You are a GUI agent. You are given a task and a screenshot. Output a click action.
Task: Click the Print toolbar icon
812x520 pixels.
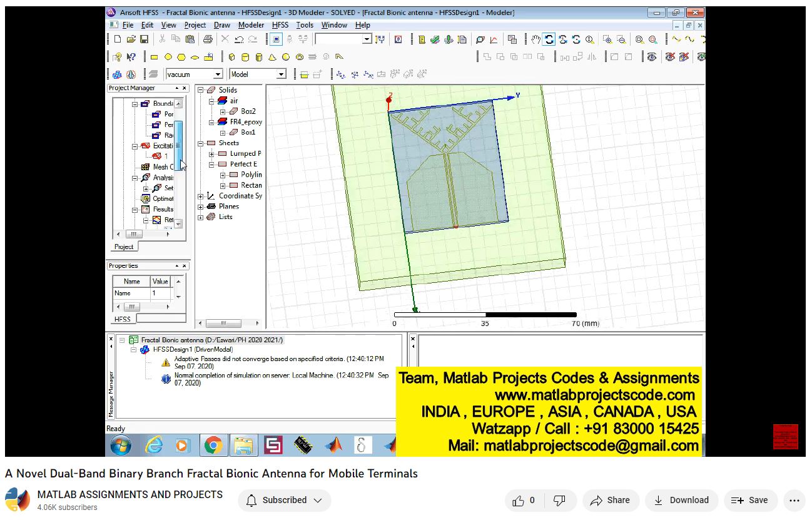coord(208,39)
